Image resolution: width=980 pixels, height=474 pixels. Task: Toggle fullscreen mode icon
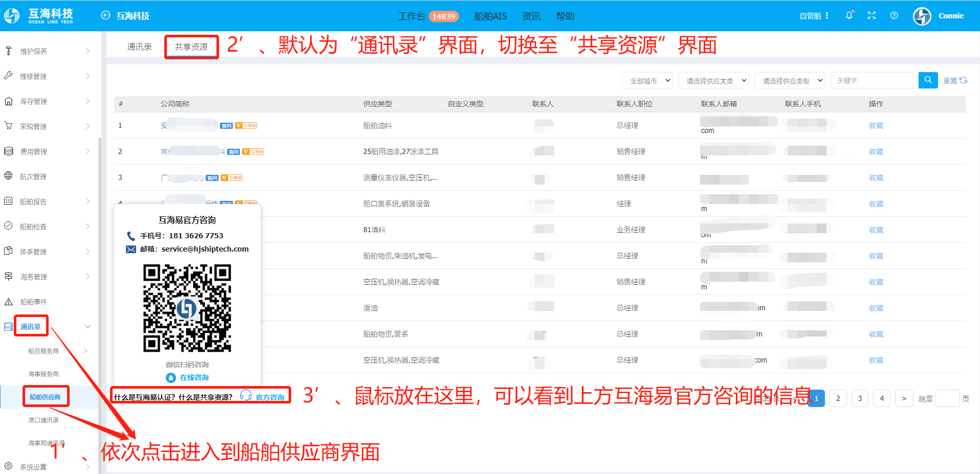pyautogui.click(x=872, y=15)
